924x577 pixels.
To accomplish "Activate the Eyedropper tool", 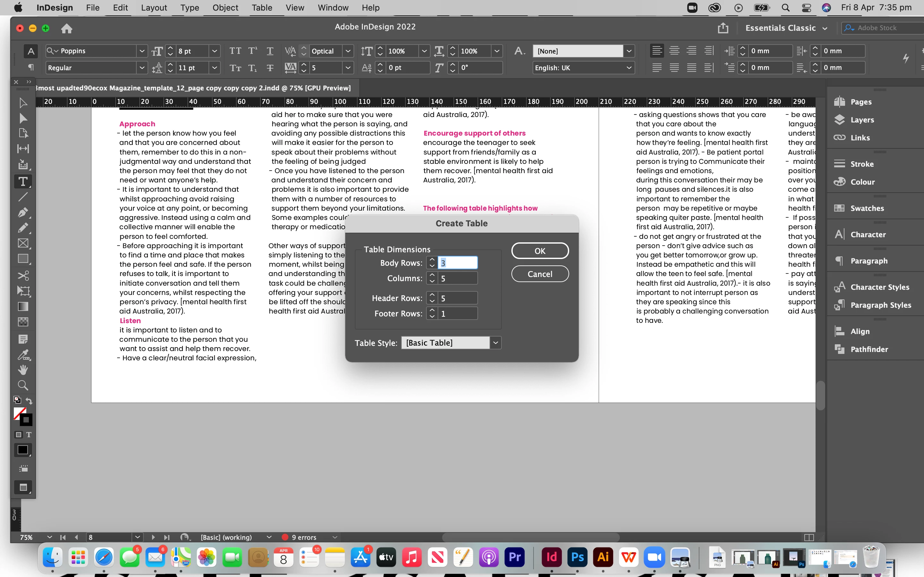I will (23, 355).
